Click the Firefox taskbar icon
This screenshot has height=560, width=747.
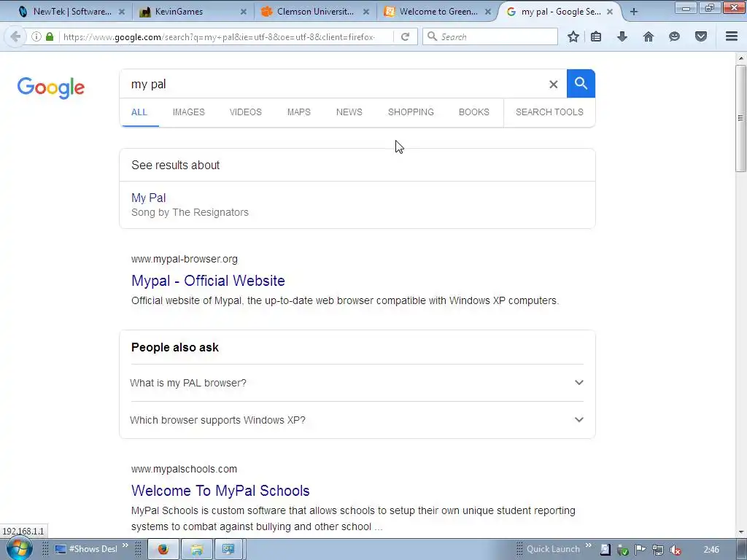pos(163,550)
